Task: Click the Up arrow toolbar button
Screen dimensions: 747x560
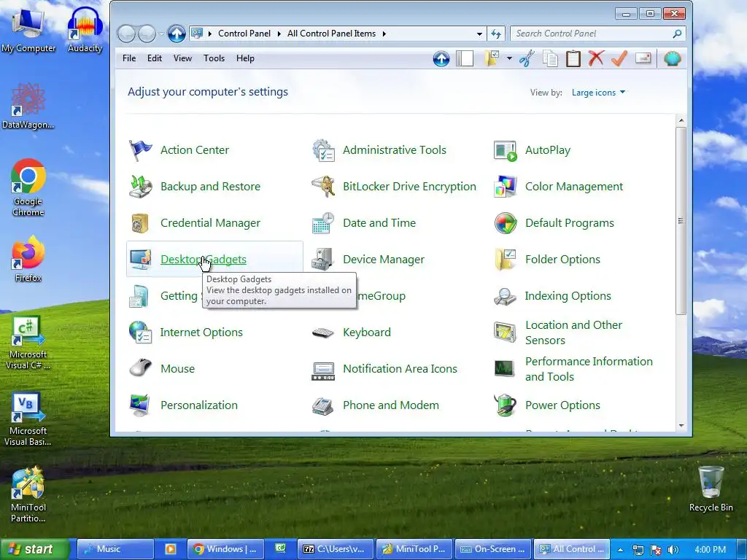Action: 441,58
